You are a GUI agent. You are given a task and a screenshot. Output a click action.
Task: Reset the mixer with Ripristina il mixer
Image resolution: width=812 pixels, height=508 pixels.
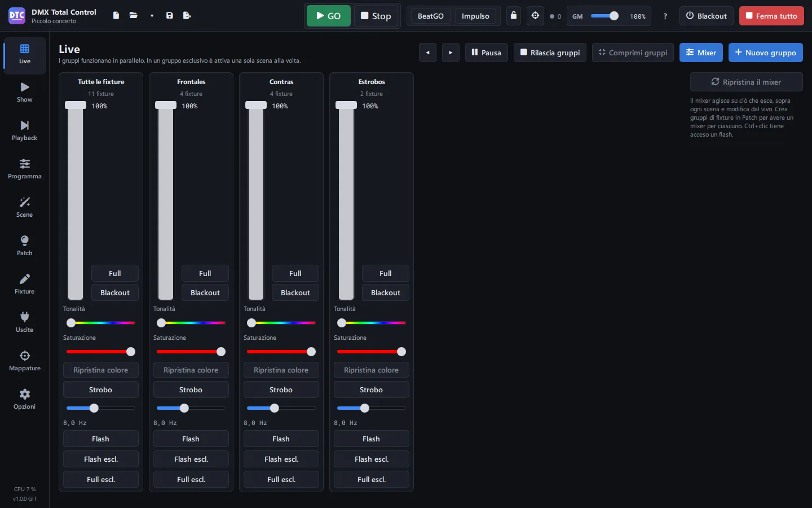tap(747, 82)
